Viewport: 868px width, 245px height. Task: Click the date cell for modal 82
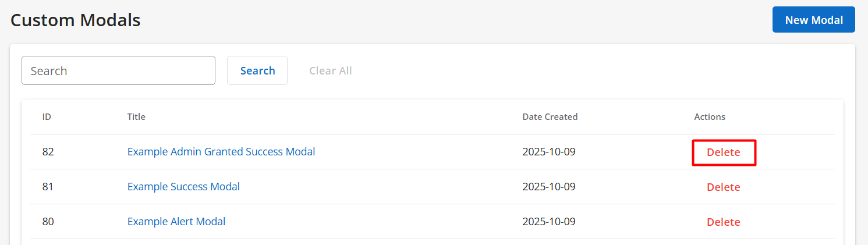548,152
